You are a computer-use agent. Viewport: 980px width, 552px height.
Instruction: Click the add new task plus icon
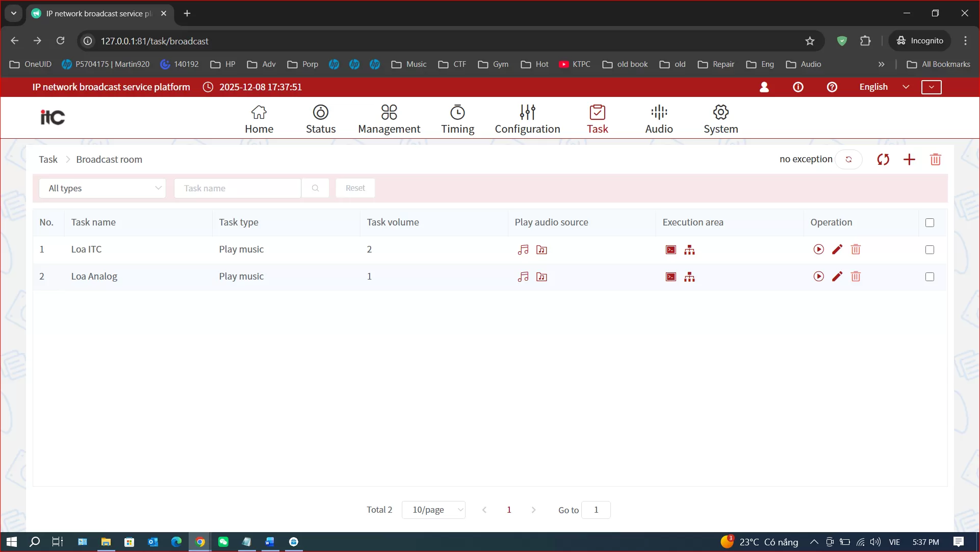(x=909, y=160)
